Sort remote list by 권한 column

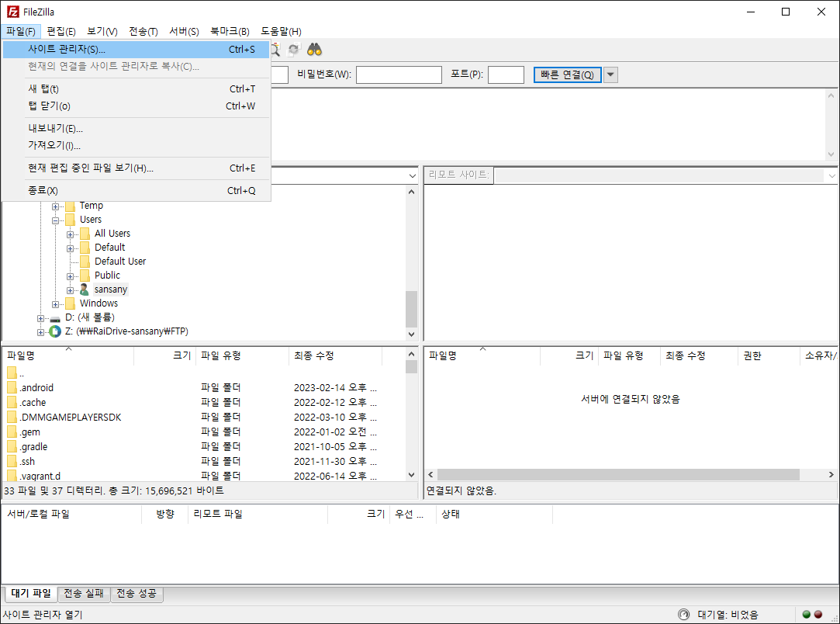(x=769, y=356)
